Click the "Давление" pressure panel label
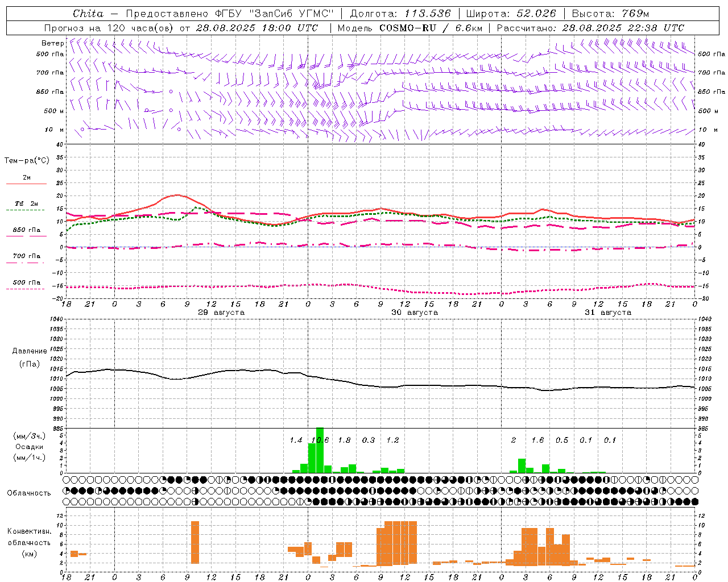This screenshot has width=728, height=582. click(x=30, y=351)
